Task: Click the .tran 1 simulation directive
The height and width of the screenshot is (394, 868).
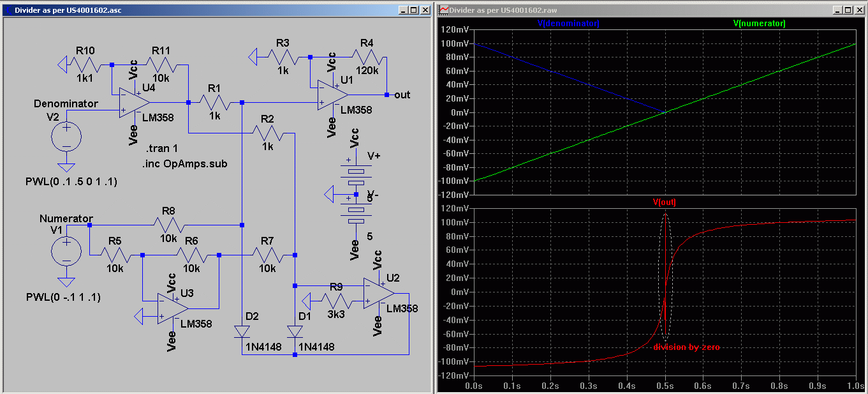Action: coord(161,148)
